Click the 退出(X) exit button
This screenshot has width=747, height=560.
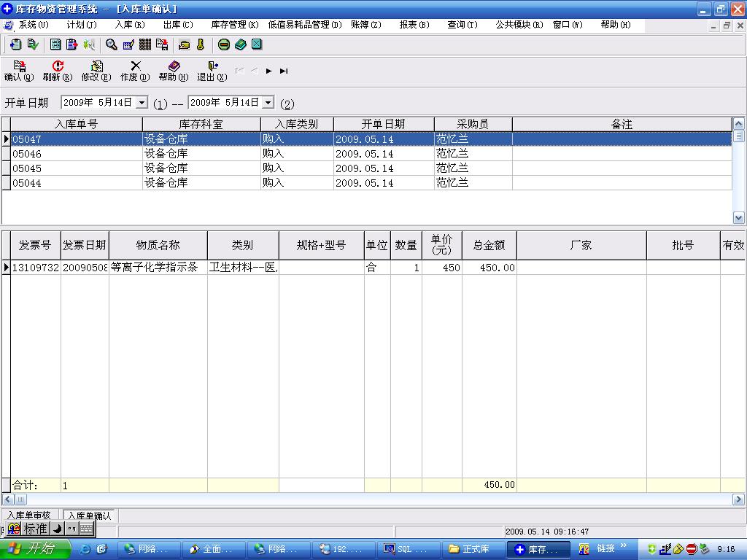[212, 71]
